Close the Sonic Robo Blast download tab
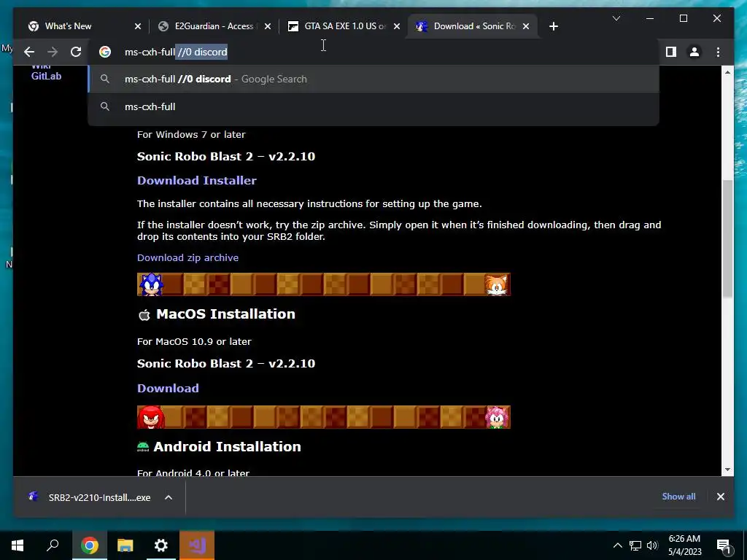747x560 pixels. click(x=526, y=26)
